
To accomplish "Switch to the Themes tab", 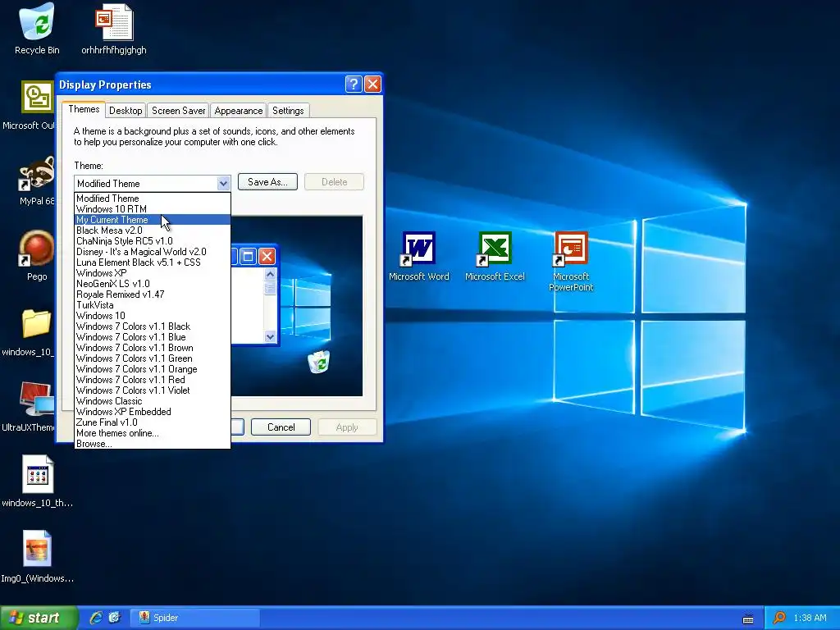I will 84,109.
